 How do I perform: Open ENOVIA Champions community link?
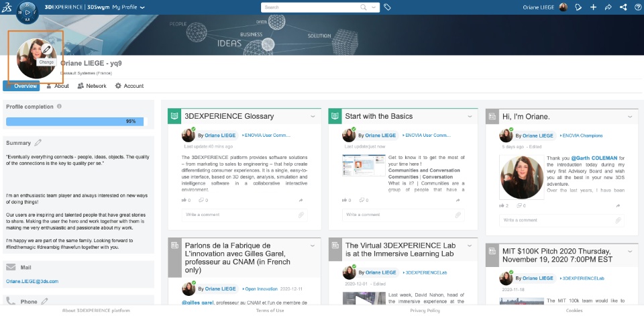tap(581, 136)
